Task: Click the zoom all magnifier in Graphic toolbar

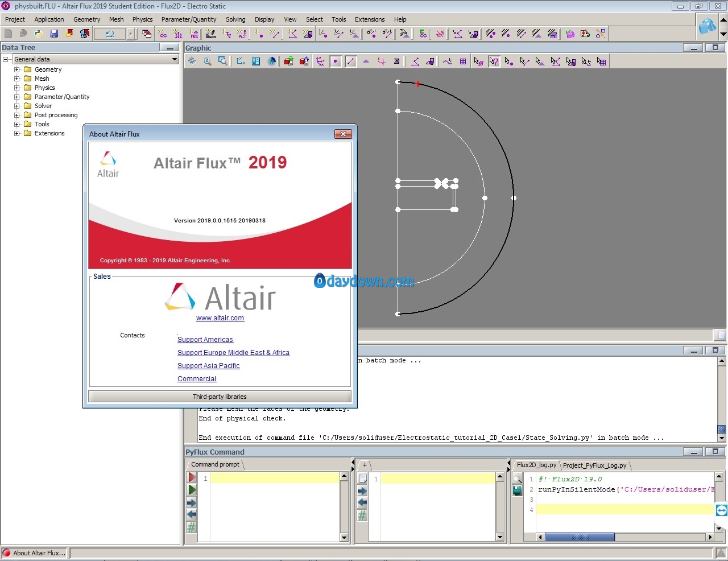Action: (x=208, y=61)
